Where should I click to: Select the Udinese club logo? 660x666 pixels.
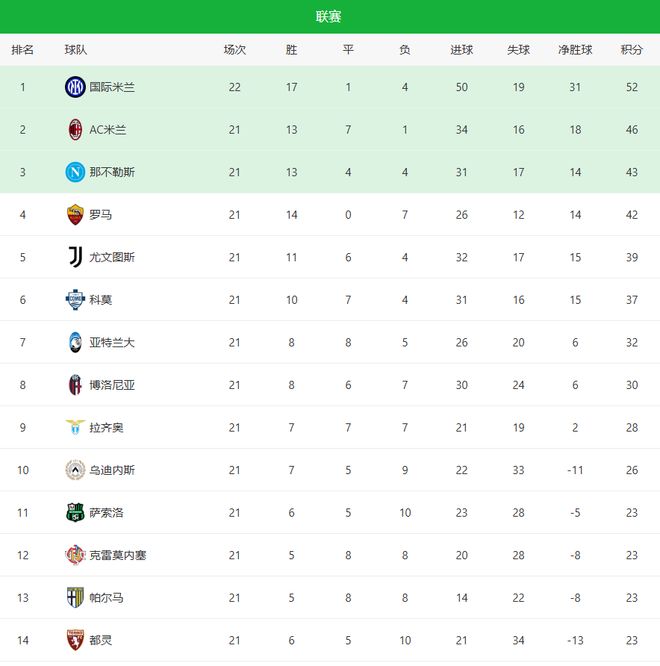pos(75,469)
